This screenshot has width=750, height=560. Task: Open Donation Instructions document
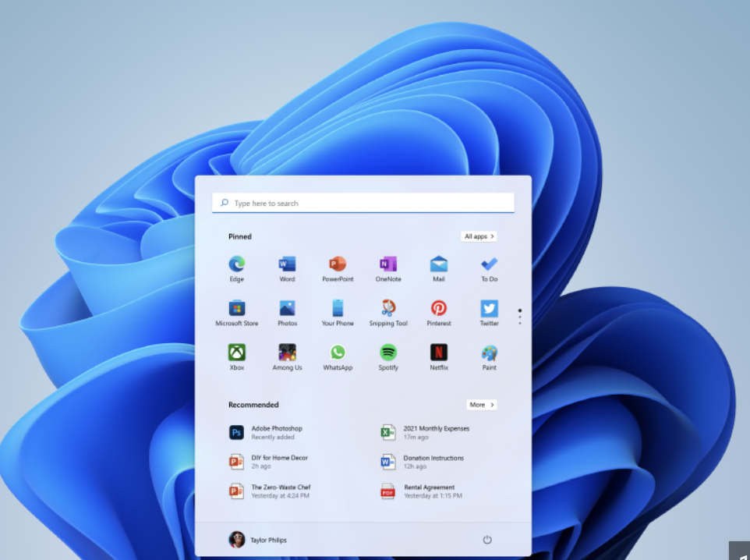pyautogui.click(x=423, y=462)
